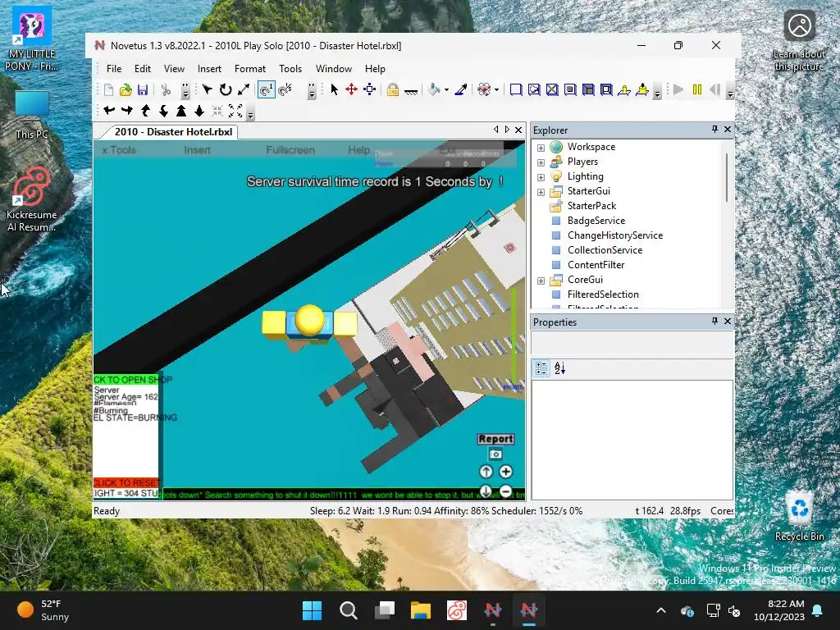Select the eyedropper color picker tool

pos(461,90)
